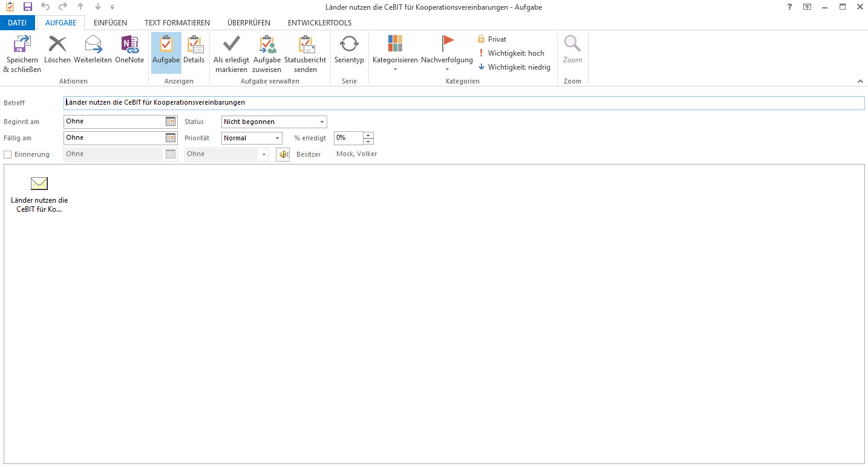The image size is (868, 467).
Task: Open Fällig am calendar picker
Action: point(171,138)
